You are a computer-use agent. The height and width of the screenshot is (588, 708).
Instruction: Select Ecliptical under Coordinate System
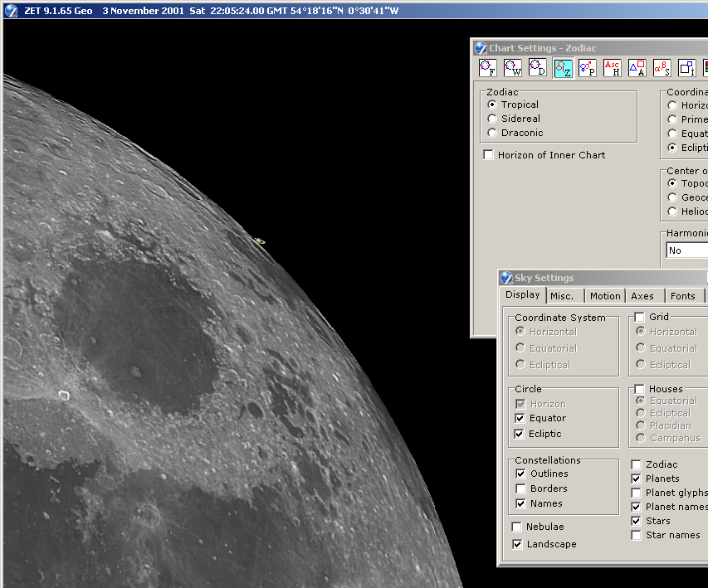(520, 364)
